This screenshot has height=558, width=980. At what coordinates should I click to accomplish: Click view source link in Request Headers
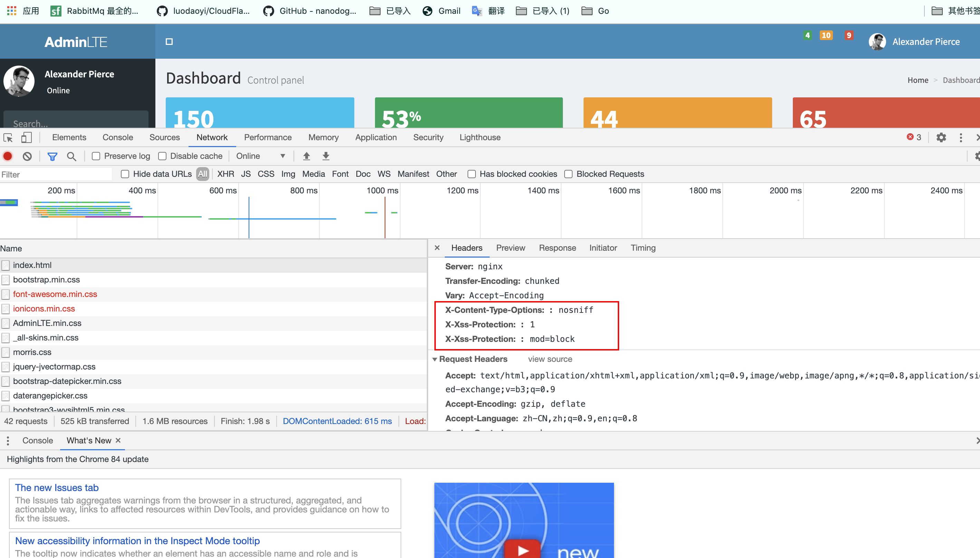point(550,359)
